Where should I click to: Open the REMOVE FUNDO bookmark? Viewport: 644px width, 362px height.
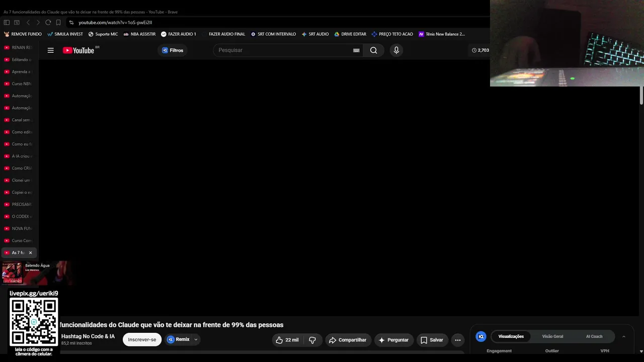coord(23,34)
